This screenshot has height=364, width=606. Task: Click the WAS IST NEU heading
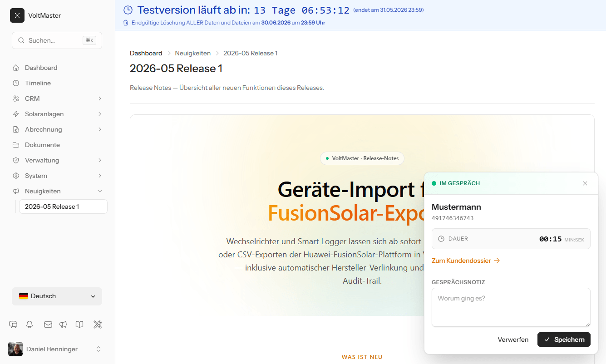(362, 357)
